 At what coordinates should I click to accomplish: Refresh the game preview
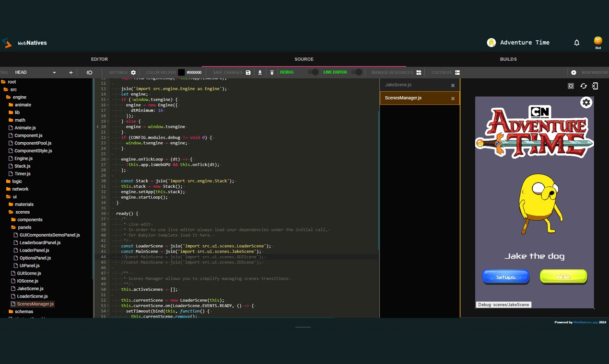(x=583, y=86)
